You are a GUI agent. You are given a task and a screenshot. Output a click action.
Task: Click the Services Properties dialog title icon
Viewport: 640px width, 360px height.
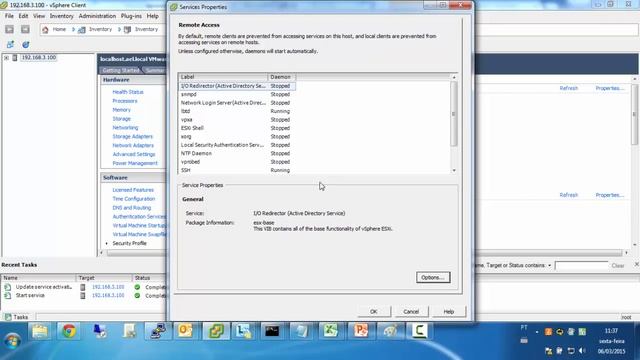(x=174, y=7)
